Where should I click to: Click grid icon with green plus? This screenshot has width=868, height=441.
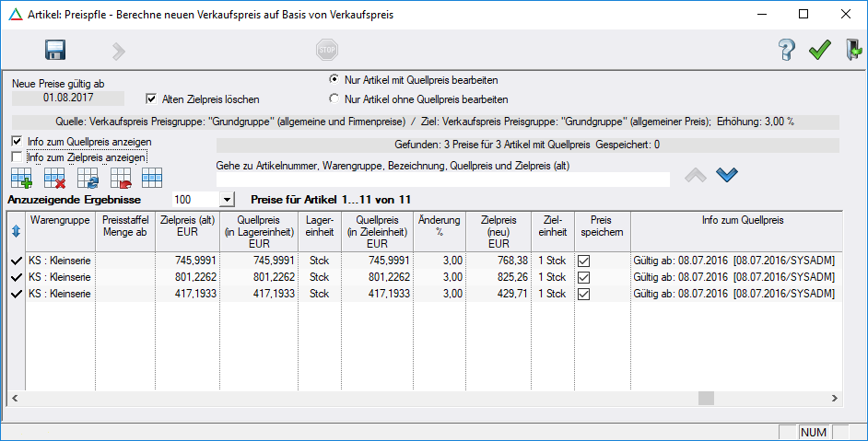[x=21, y=177]
